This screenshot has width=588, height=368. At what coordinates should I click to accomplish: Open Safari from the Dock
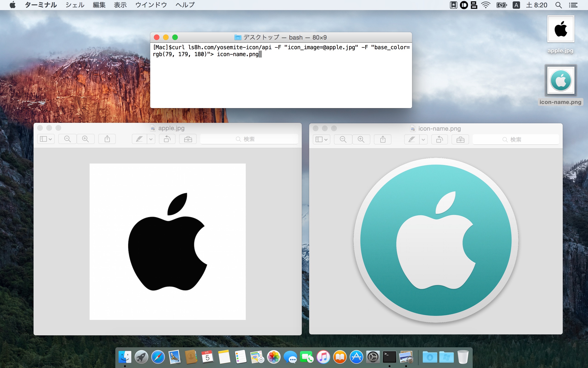[x=158, y=357]
